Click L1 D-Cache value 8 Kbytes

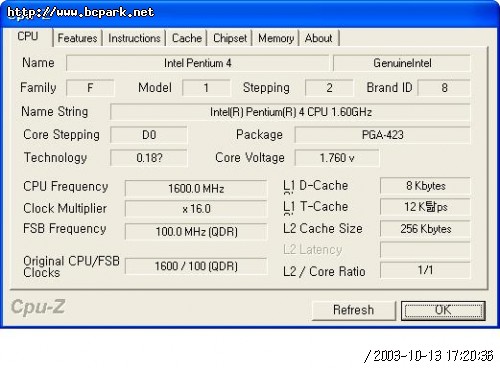(425, 186)
